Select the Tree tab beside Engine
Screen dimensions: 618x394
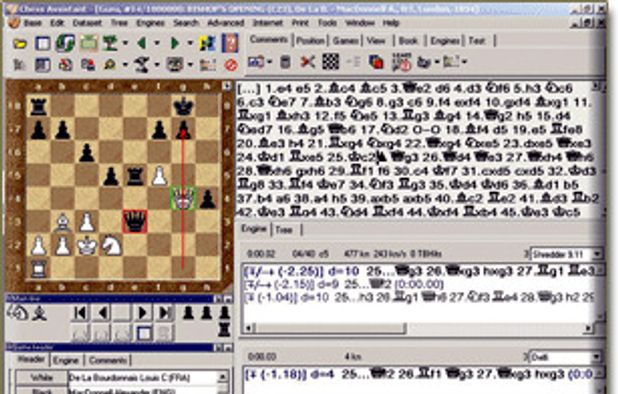click(284, 230)
